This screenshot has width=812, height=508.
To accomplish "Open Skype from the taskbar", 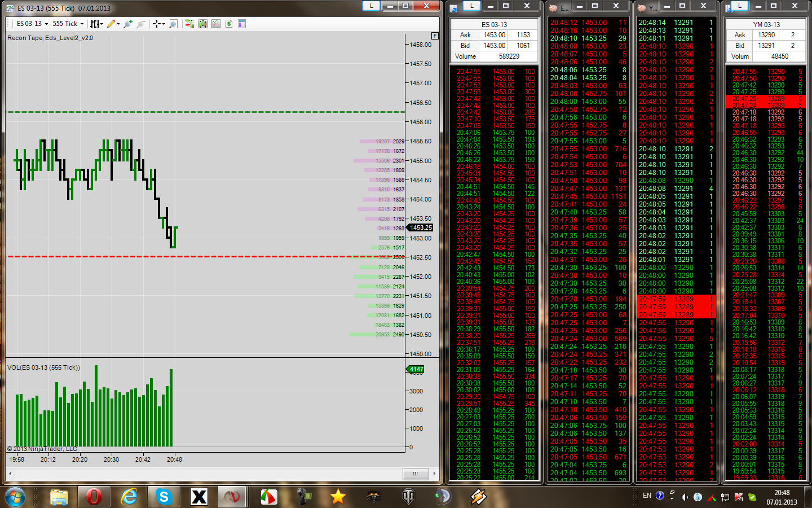I will [x=164, y=497].
